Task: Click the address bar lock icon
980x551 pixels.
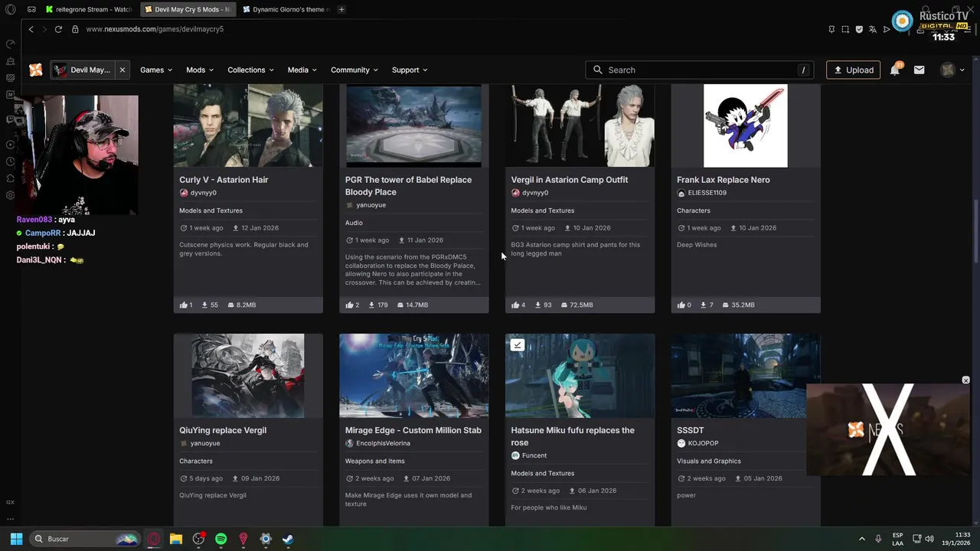Action: (x=75, y=29)
